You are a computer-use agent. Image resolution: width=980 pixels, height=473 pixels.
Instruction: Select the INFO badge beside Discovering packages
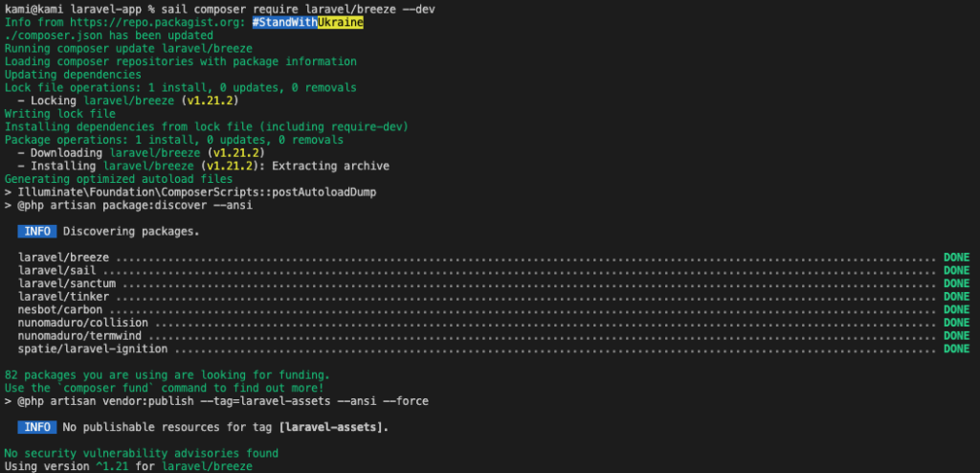tap(38, 232)
